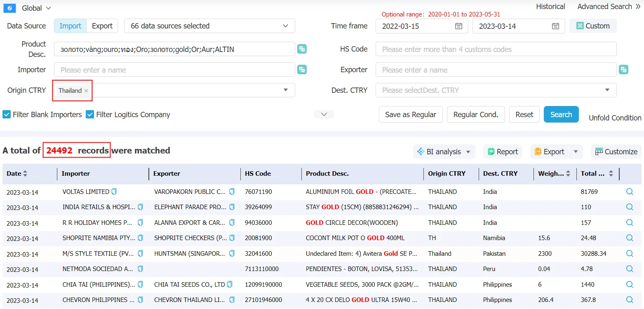Open calendar icon in end date 2023-03-14
644x309 pixels.
point(555,26)
